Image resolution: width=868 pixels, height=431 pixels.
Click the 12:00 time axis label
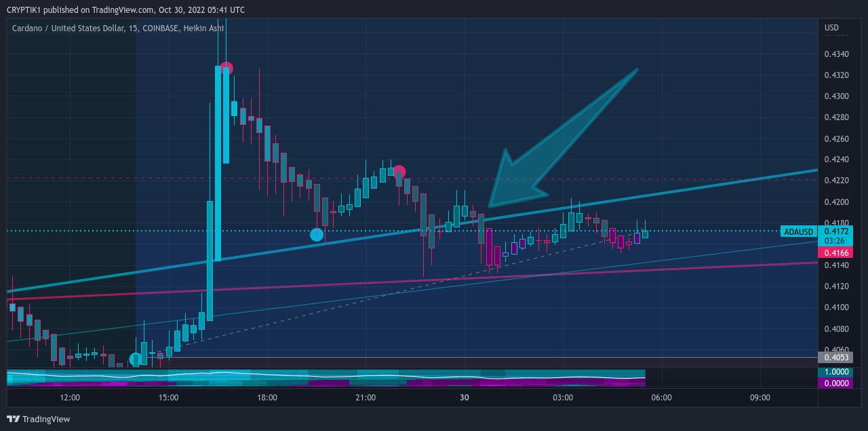[70, 398]
